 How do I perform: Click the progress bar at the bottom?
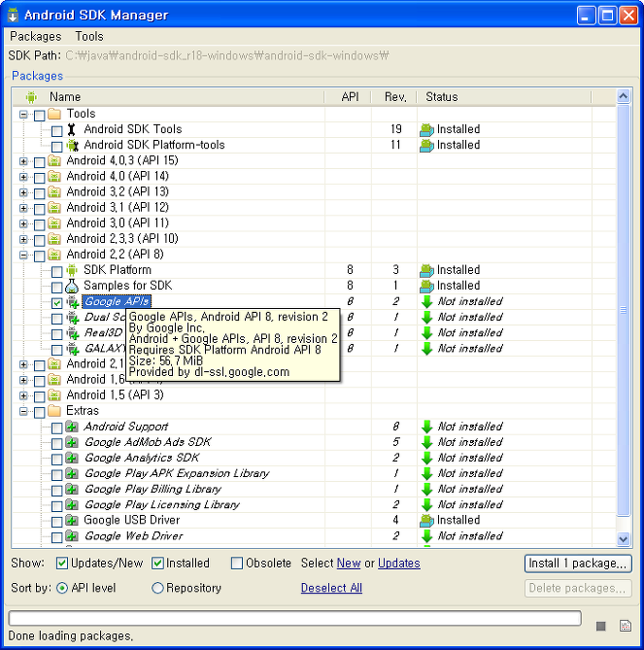[294, 618]
